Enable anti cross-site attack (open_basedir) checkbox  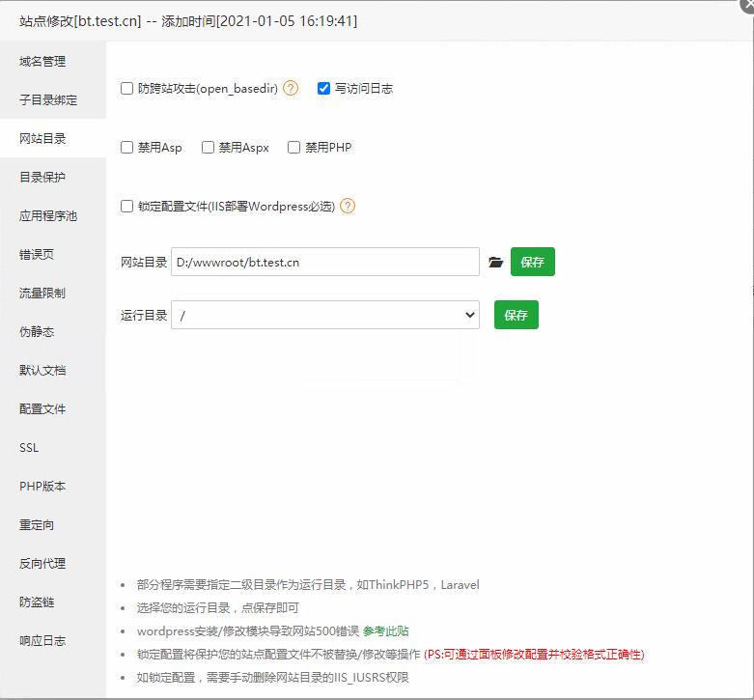pos(126,89)
